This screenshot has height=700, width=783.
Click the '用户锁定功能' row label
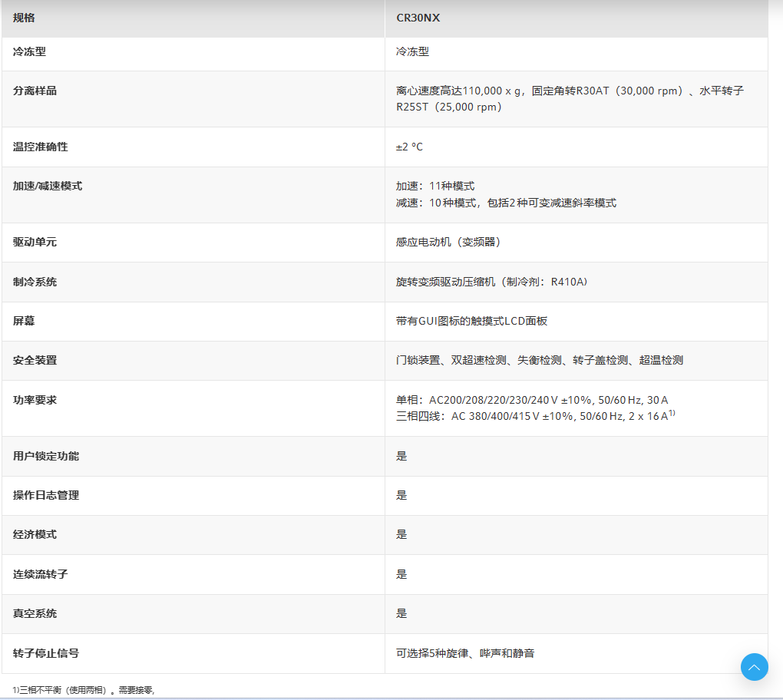tap(46, 457)
